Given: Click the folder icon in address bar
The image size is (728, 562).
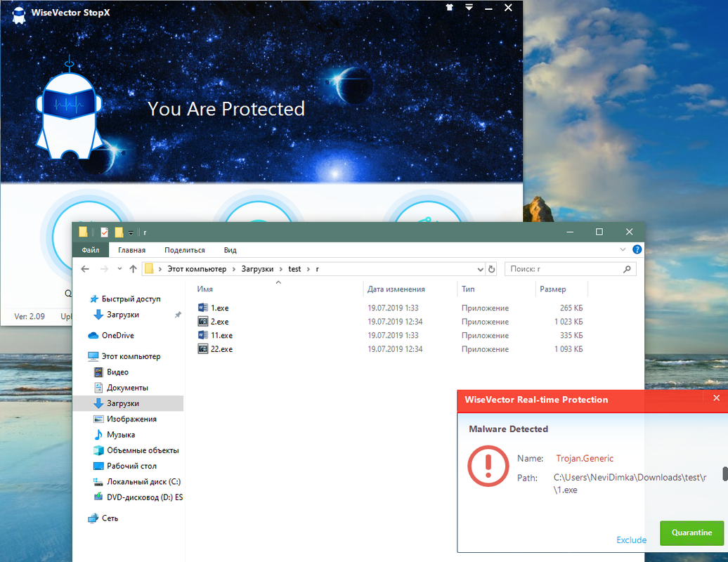Looking at the screenshot, I should (x=149, y=268).
